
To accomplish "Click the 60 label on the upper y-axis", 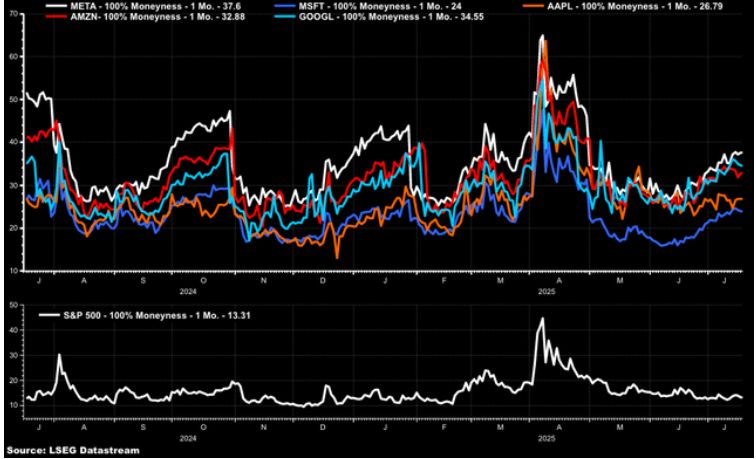I will pyautogui.click(x=14, y=57).
